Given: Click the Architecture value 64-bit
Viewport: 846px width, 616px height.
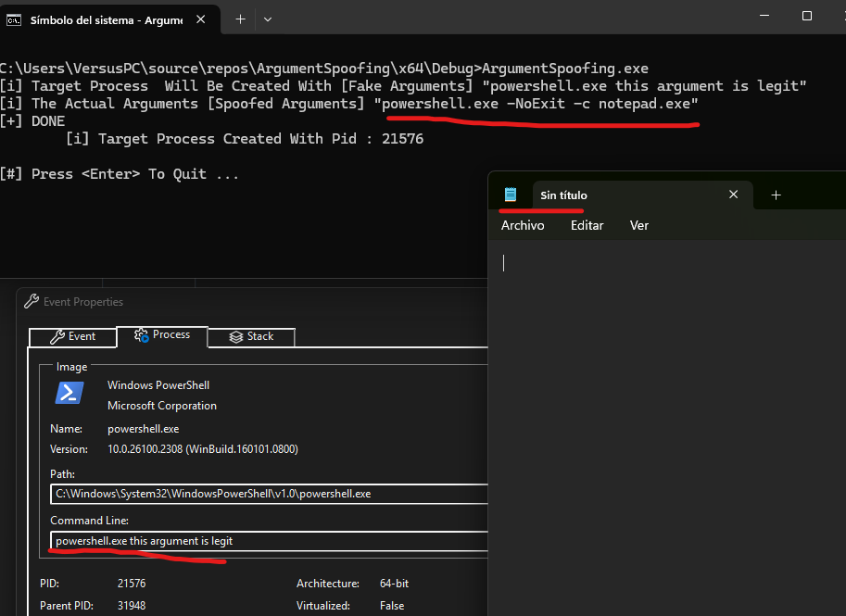Looking at the screenshot, I should pyautogui.click(x=394, y=583).
